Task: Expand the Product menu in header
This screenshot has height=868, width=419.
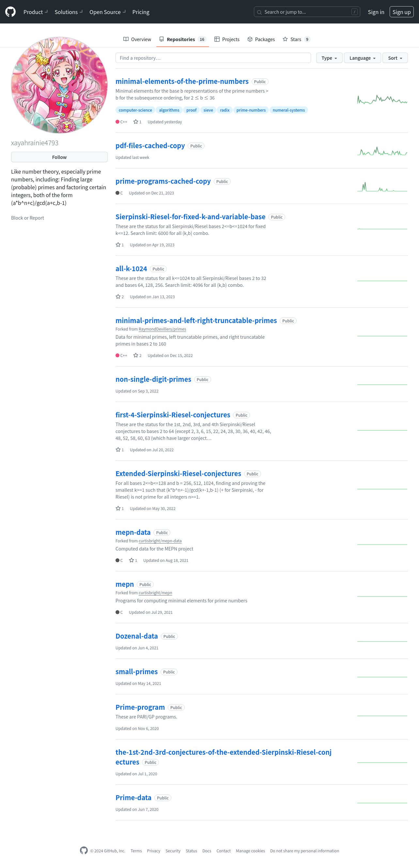Action: (x=36, y=12)
